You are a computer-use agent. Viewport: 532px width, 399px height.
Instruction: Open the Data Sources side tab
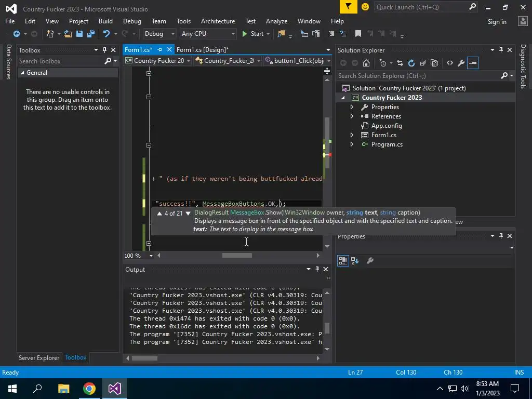coord(9,62)
